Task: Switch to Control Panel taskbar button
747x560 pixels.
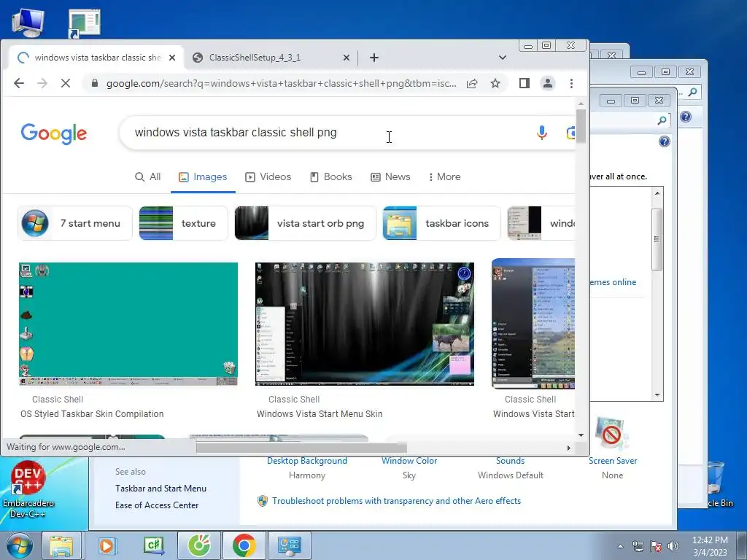Action: (x=289, y=545)
